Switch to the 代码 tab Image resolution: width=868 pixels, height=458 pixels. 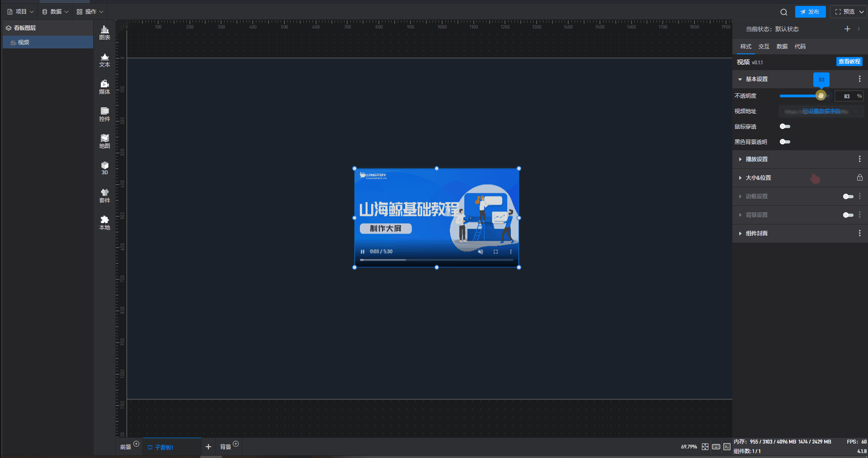click(800, 47)
